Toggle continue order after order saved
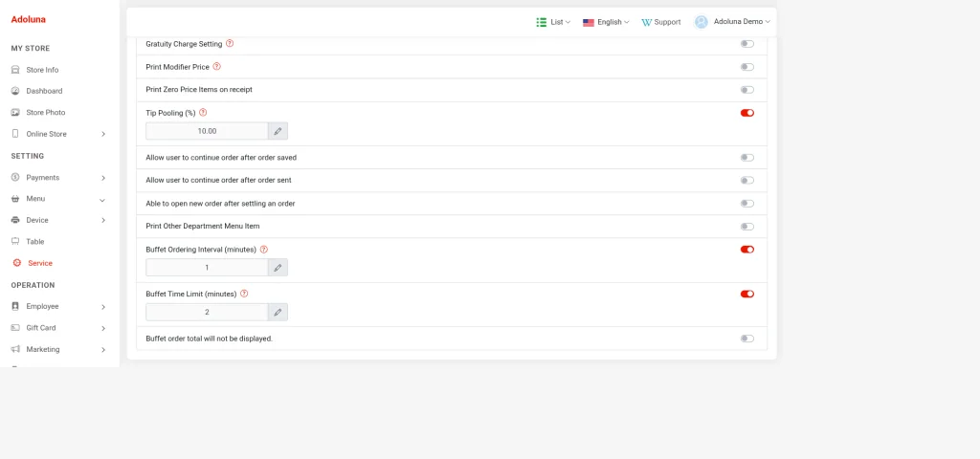This screenshot has height=459, width=980. point(746,158)
